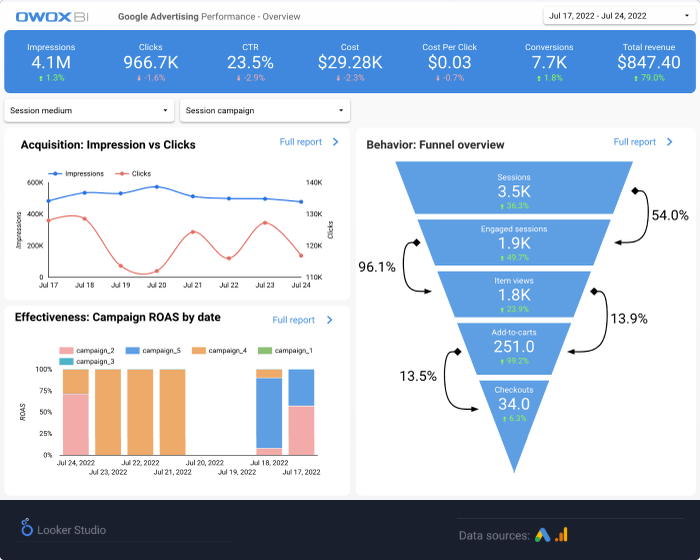Click the Impressions 1.3% change indicator
This screenshot has height=560, width=700.
pos(51,78)
